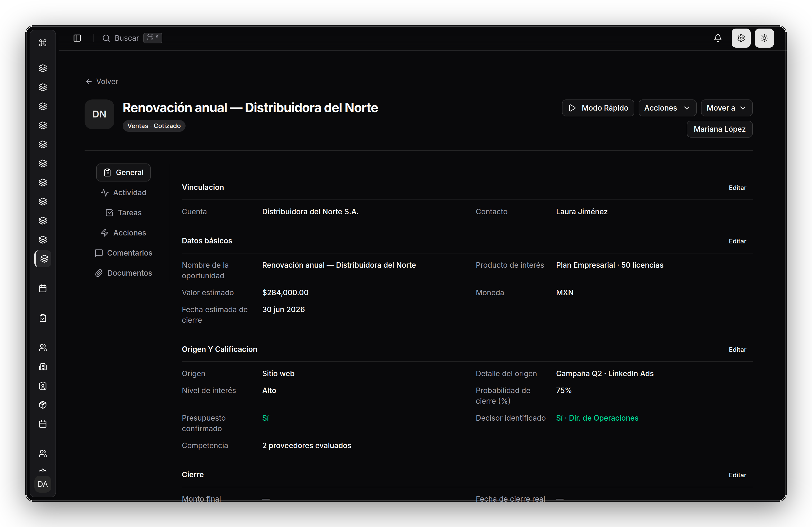This screenshot has width=812, height=527.
Task: Open the building icon in the sidebar
Action: click(43, 367)
